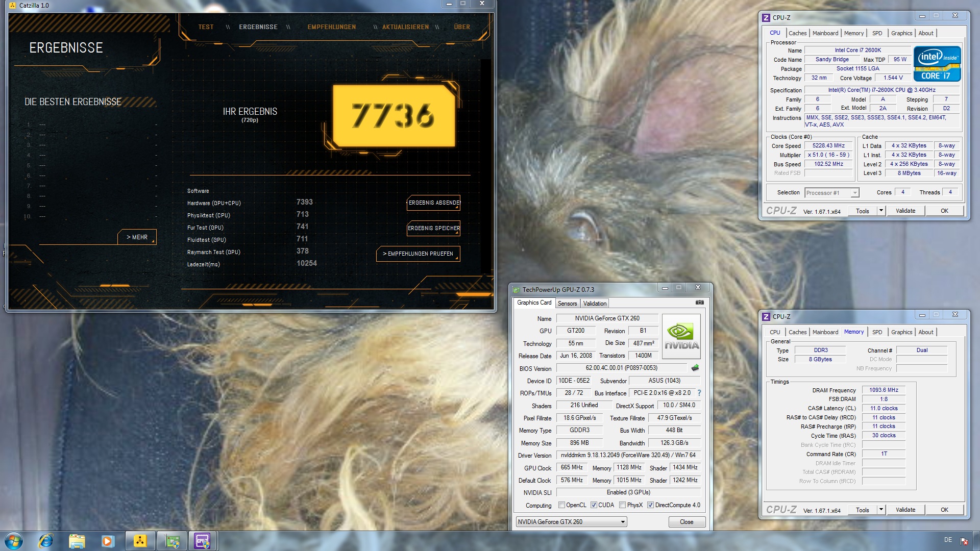Switch to CPU-Z taskbar icon

click(203, 541)
